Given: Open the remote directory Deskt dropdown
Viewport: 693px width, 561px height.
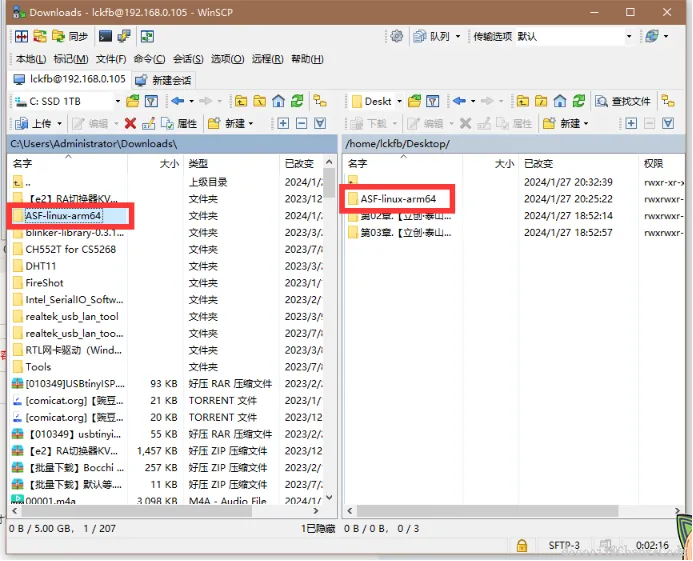Looking at the screenshot, I should point(376,101).
